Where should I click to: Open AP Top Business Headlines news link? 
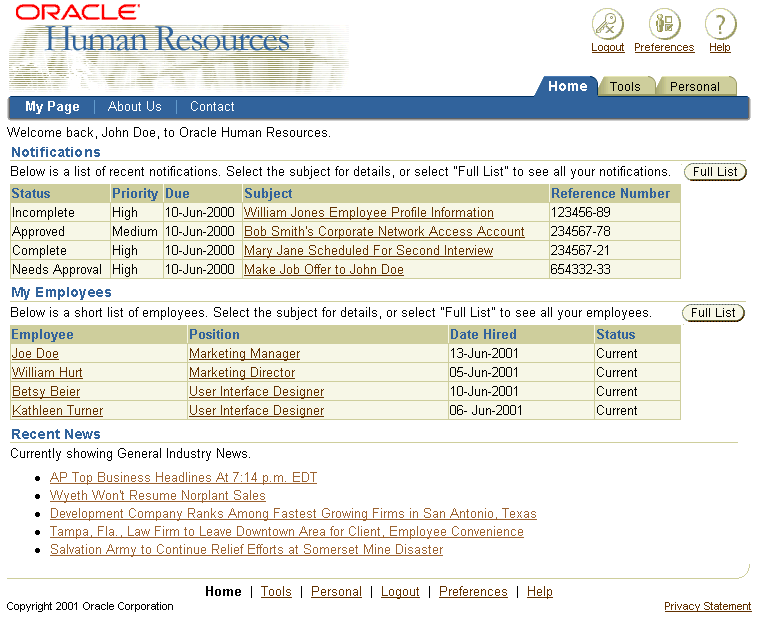(183, 478)
